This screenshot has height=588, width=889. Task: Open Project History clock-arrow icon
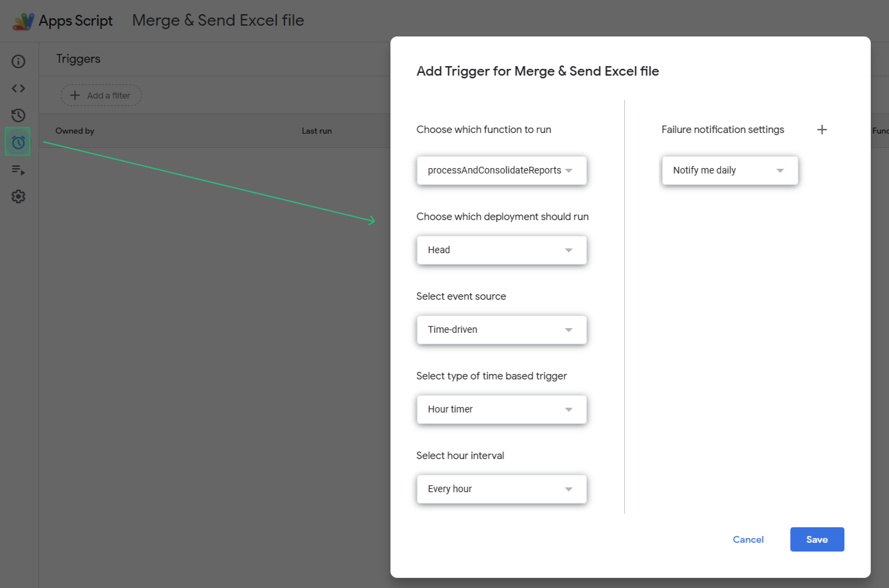tap(18, 115)
